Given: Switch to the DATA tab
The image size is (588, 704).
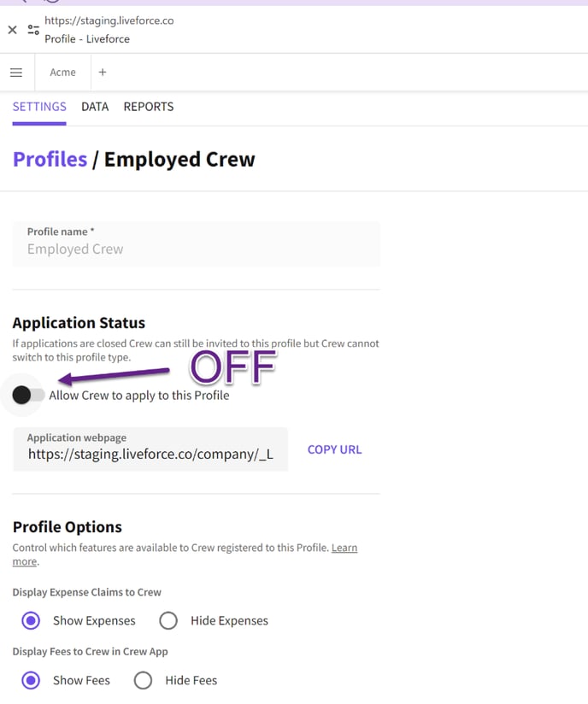Looking at the screenshot, I should click(95, 107).
